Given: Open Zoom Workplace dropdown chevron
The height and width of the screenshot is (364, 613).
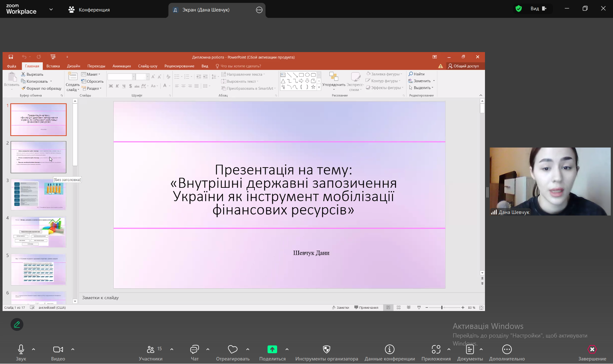Looking at the screenshot, I should [x=51, y=10].
